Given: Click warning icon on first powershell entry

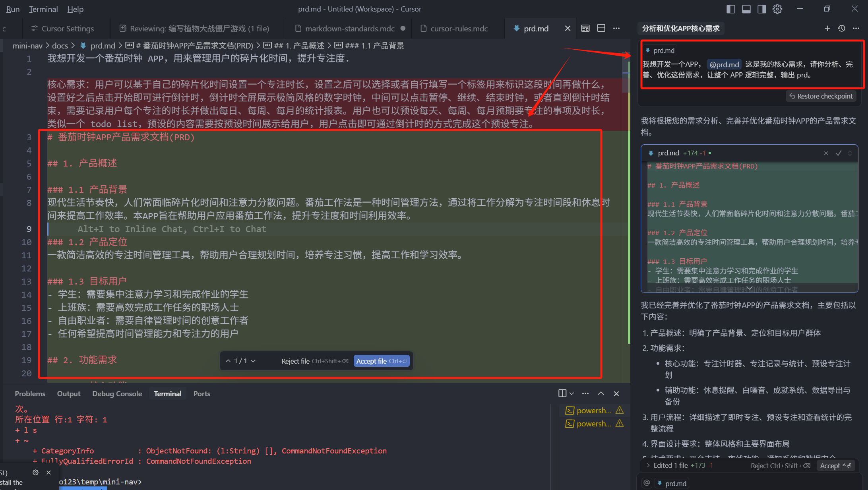Looking at the screenshot, I should 620,410.
